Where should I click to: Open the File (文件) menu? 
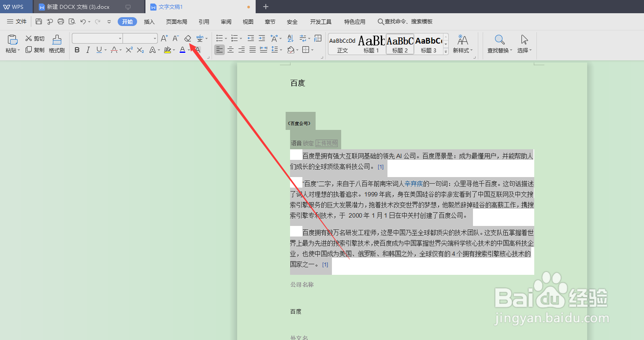17,22
